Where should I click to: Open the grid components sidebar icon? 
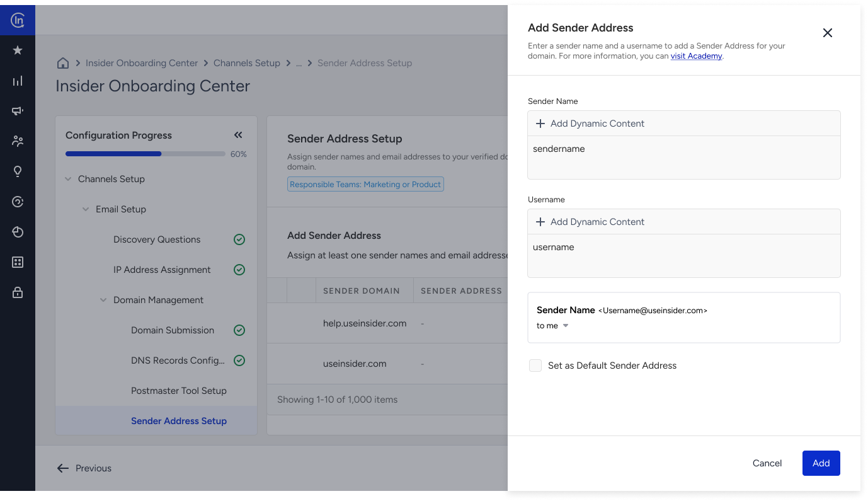click(18, 262)
